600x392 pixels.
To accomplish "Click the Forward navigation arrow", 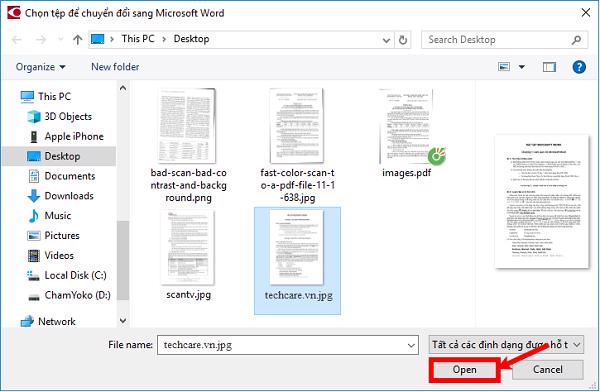I will 41,39.
